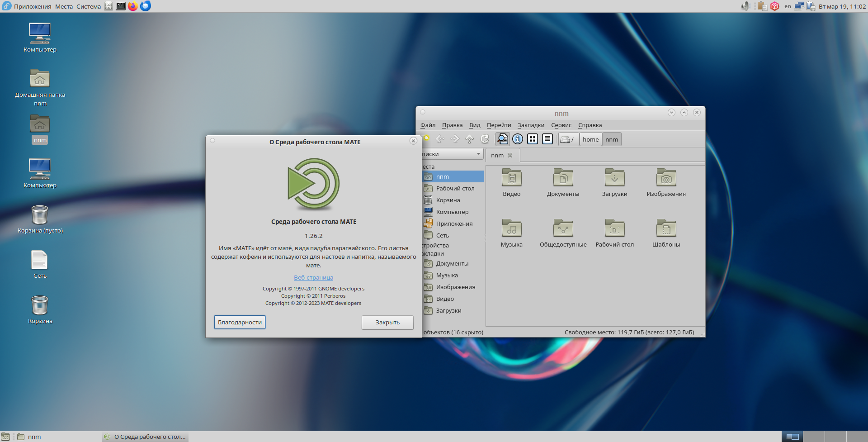Select Корзина in the sidebar places

[448, 200]
